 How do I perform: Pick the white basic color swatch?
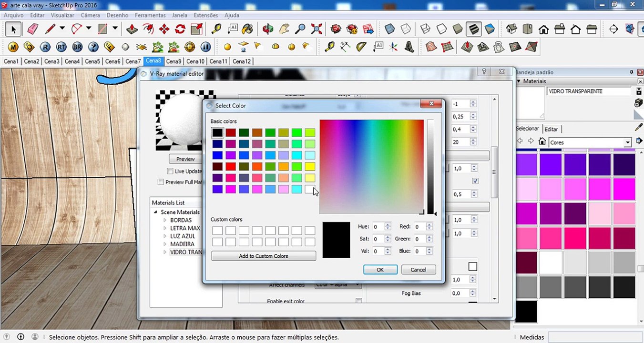[310, 189]
